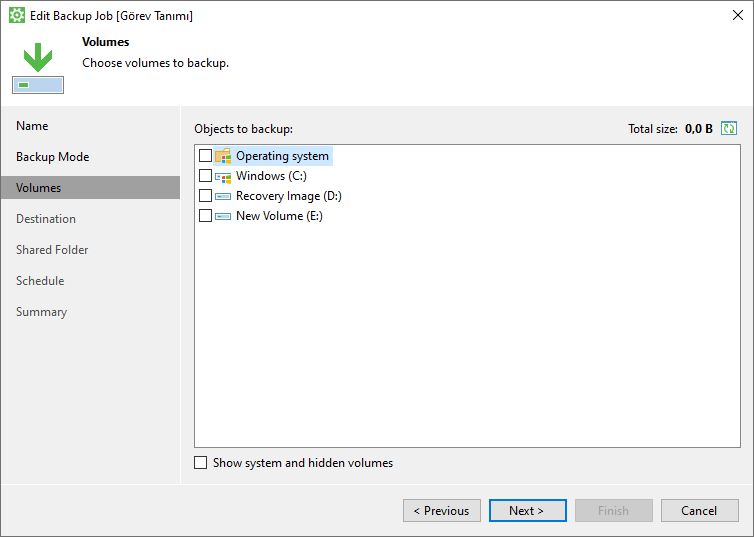
Task: Go back with the Previous button
Action: click(x=441, y=510)
